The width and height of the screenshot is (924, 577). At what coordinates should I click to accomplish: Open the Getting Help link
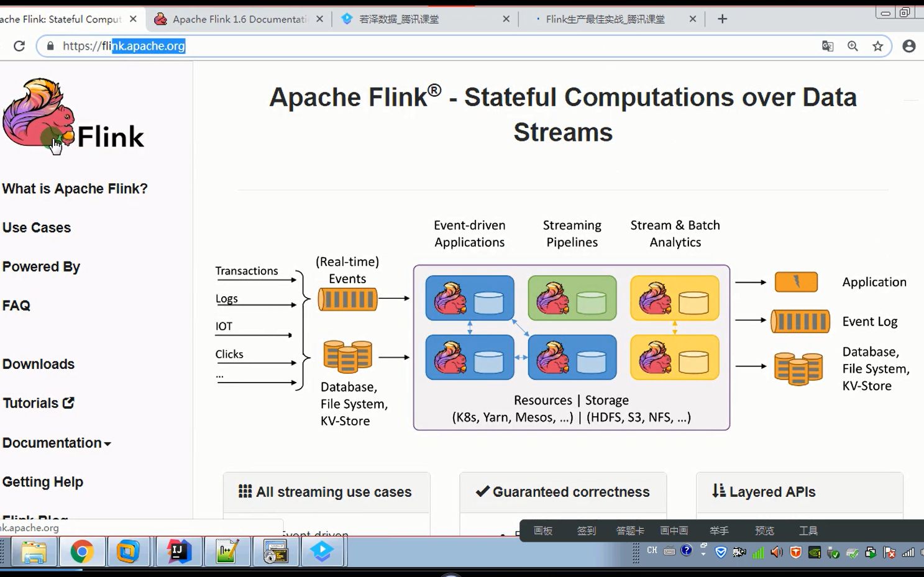(43, 482)
